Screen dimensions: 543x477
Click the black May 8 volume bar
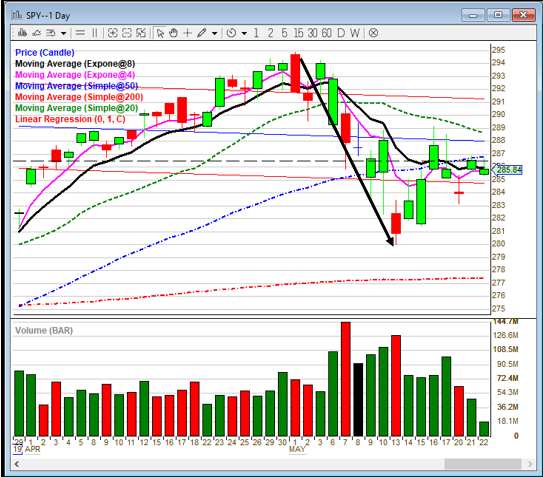(358, 399)
